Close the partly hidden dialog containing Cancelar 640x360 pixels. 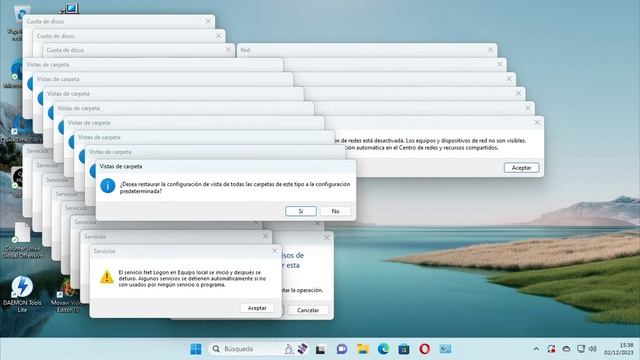pyautogui.click(x=327, y=237)
